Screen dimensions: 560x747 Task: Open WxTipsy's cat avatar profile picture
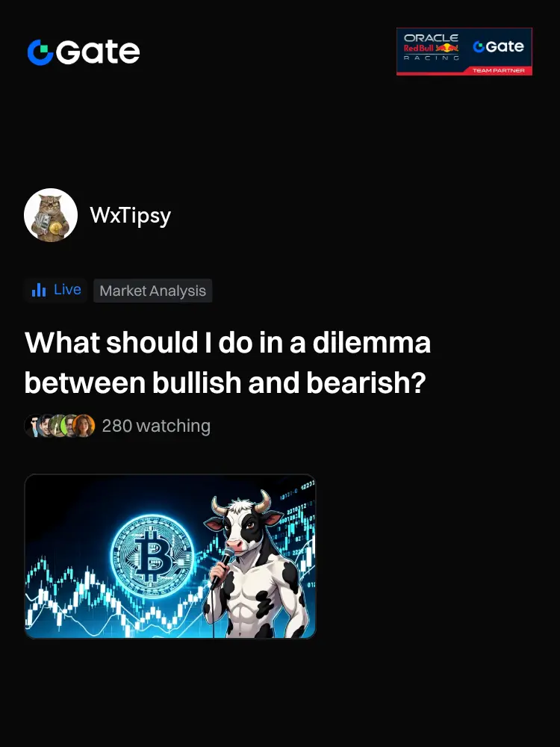click(x=51, y=215)
